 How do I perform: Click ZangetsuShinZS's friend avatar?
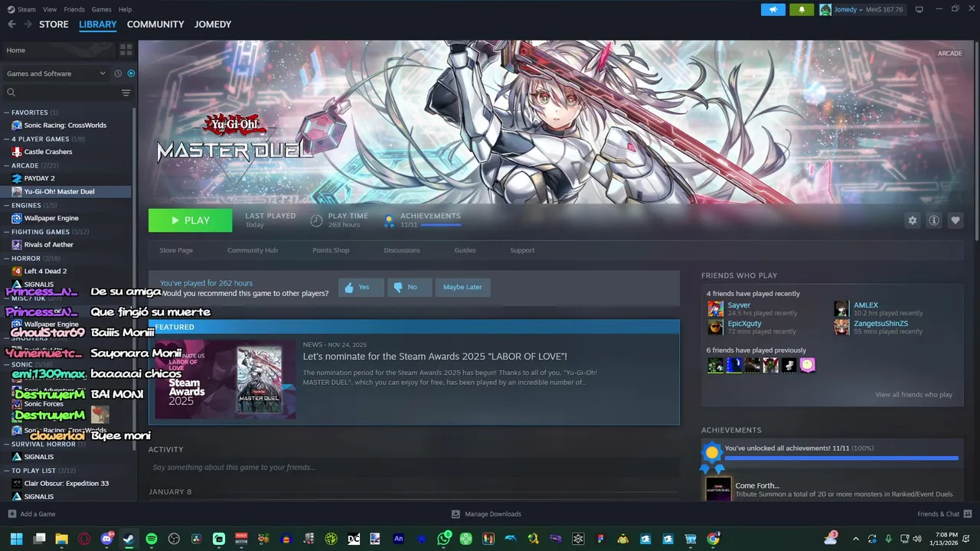pyautogui.click(x=841, y=327)
